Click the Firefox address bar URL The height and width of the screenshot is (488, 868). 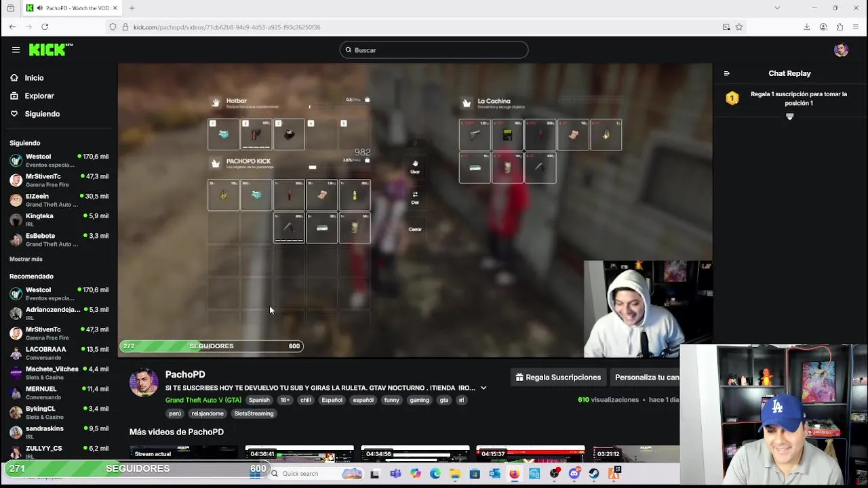[x=226, y=27]
